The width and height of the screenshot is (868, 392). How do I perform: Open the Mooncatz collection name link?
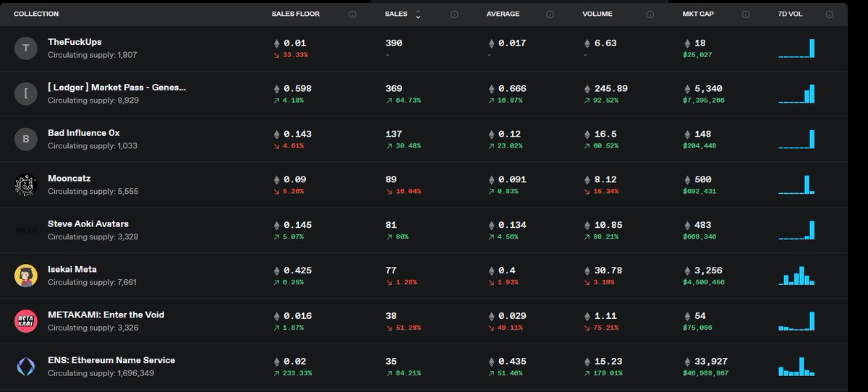[x=69, y=179]
